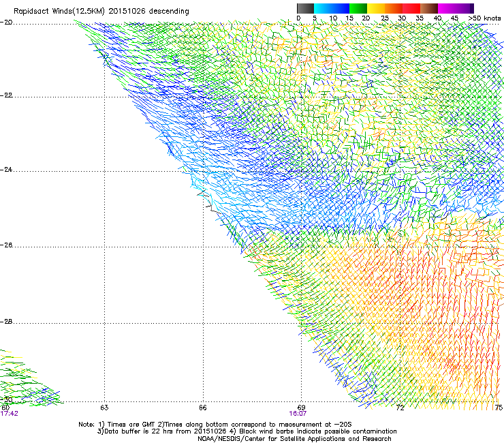
Task: Click the '75' longitude axis label
Action: pos(499,408)
